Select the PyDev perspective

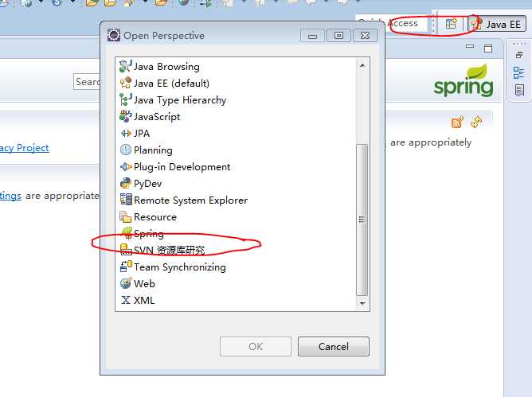pyautogui.click(x=140, y=184)
